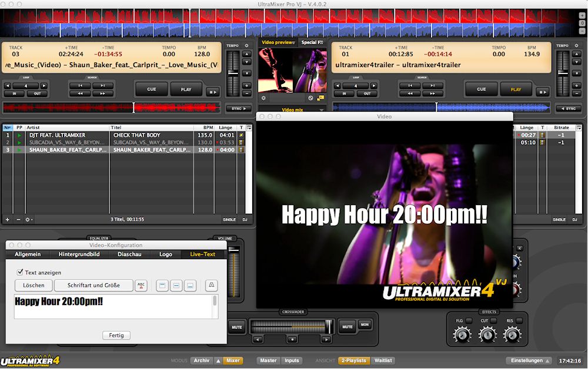
Task: Increase right deck loop length
Action: click(374, 86)
